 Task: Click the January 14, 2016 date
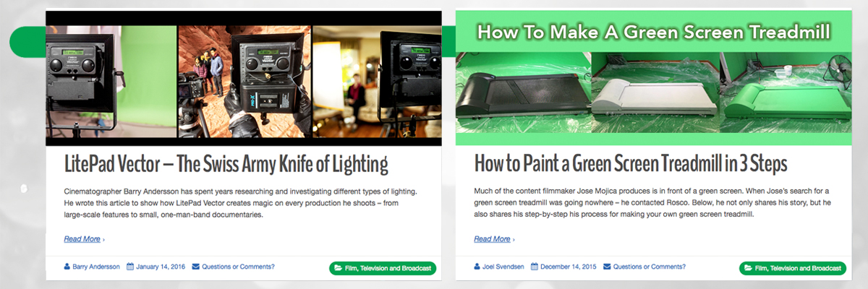pos(161,267)
